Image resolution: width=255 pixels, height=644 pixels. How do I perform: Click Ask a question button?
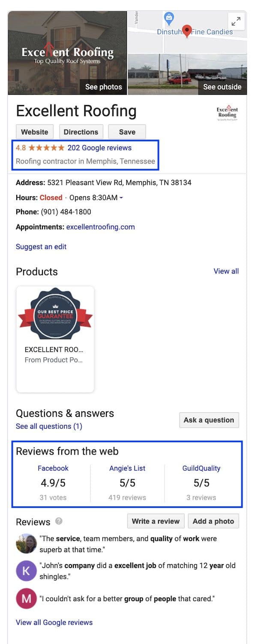tap(209, 420)
